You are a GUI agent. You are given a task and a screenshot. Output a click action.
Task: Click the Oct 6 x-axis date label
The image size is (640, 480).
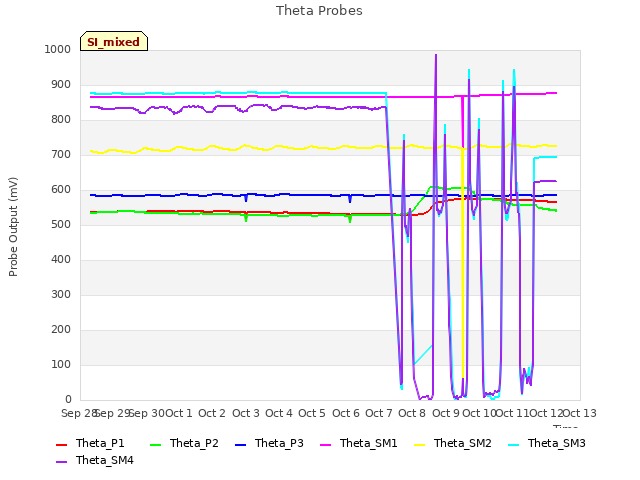[x=346, y=413]
